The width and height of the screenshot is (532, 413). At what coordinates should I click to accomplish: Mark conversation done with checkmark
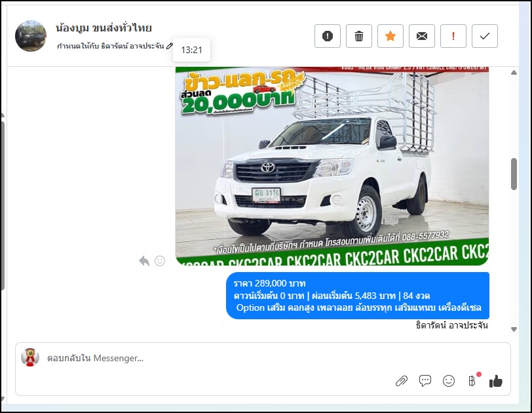pyautogui.click(x=485, y=36)
